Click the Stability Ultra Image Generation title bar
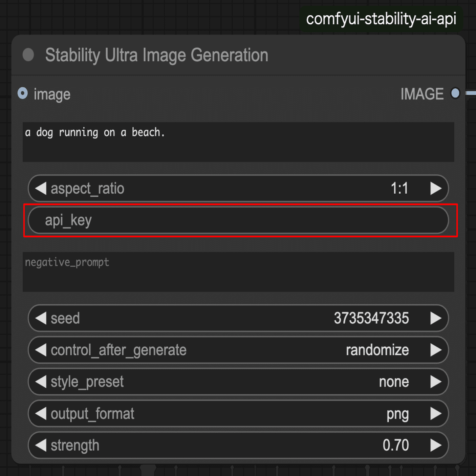 pyautogui.click(x=238, y=55)
